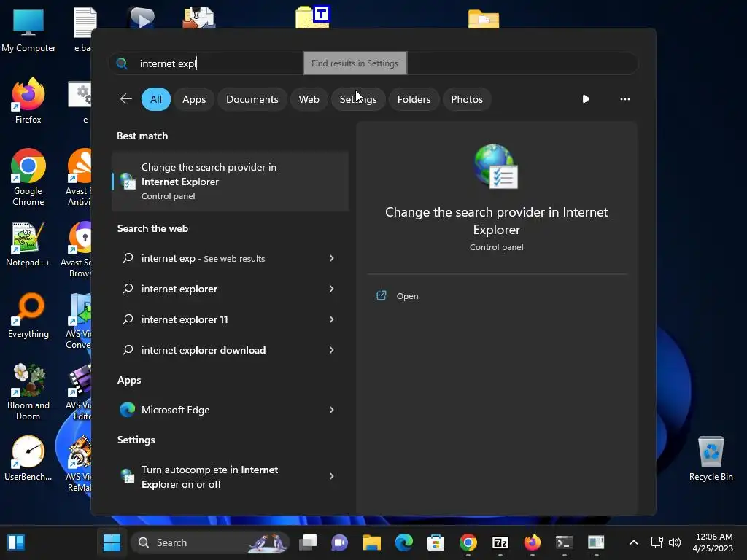Viewport: 747px width, 560px height.
Task: Open Firefox from taskbar
Action: tap(532, 542)
